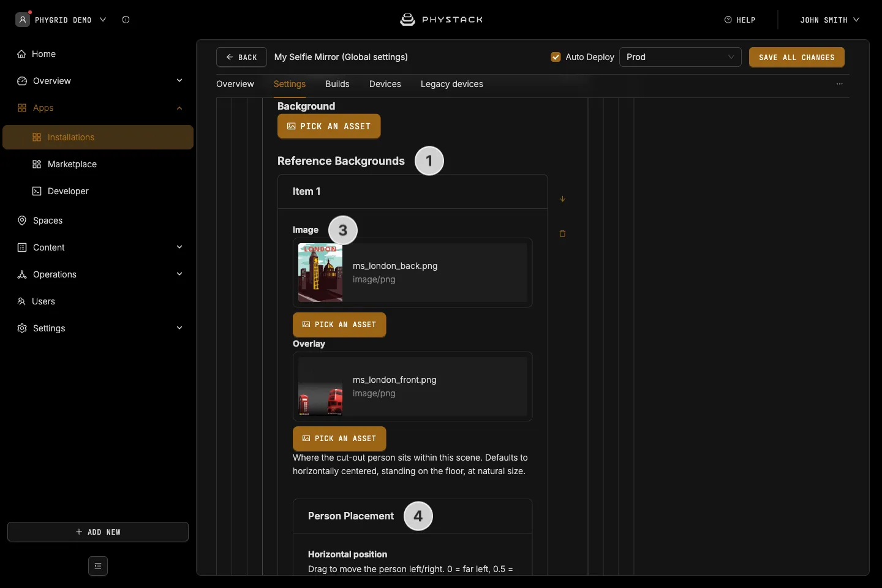Toggle the Auto Deploy checkbox

tap(556, 57)
